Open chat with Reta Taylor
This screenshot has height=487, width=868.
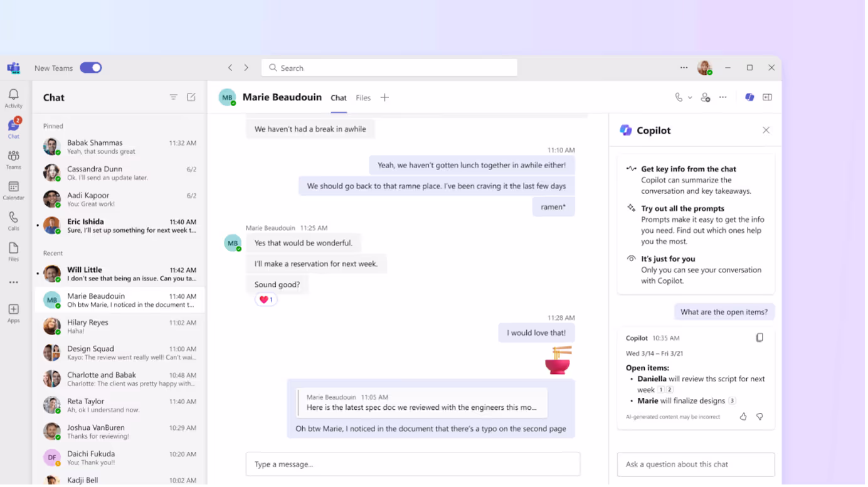(119, 406)
